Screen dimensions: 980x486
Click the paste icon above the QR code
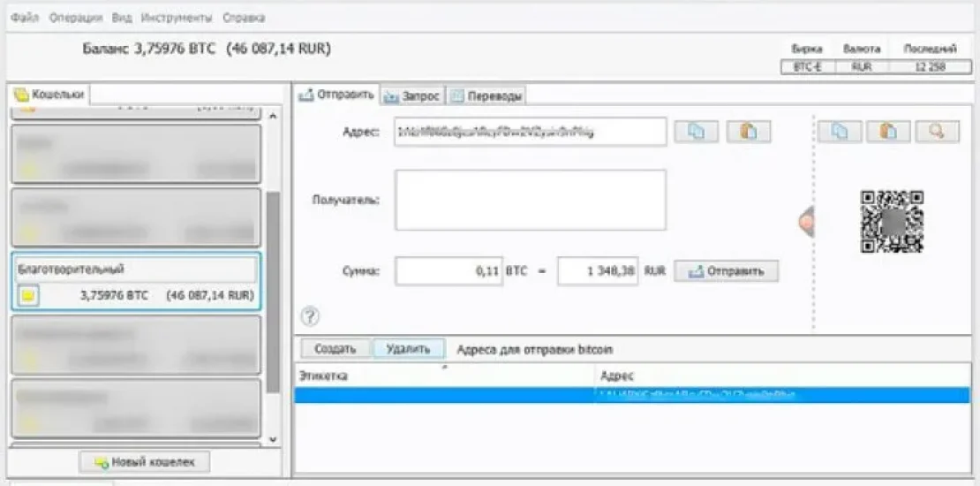888,131
